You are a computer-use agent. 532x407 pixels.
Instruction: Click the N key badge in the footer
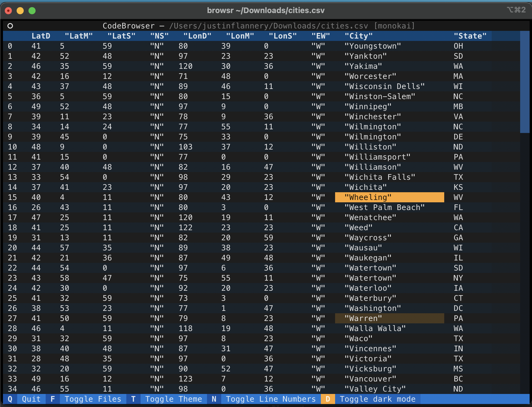[214, 399]
